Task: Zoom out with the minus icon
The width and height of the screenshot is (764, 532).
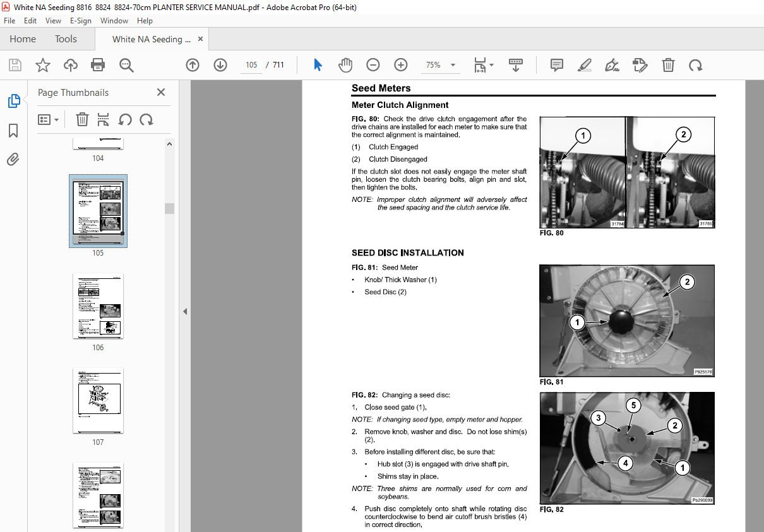Action: [373, 65]
